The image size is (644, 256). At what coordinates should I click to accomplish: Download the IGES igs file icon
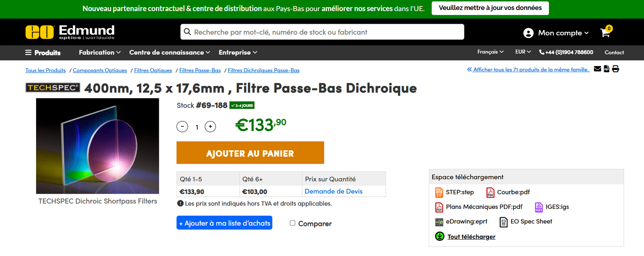pyautogui.click(x=539, y=207)
